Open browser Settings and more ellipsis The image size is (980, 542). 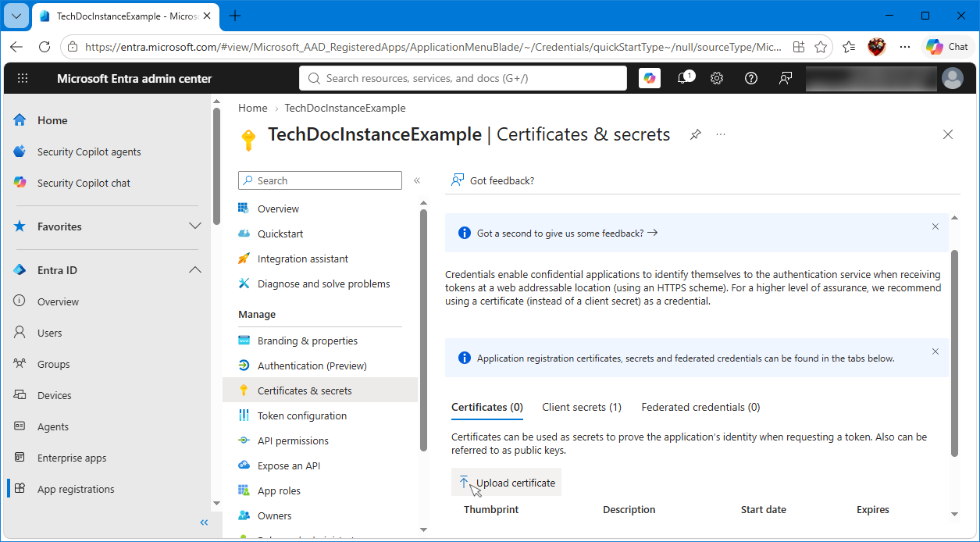pos(905,47)
